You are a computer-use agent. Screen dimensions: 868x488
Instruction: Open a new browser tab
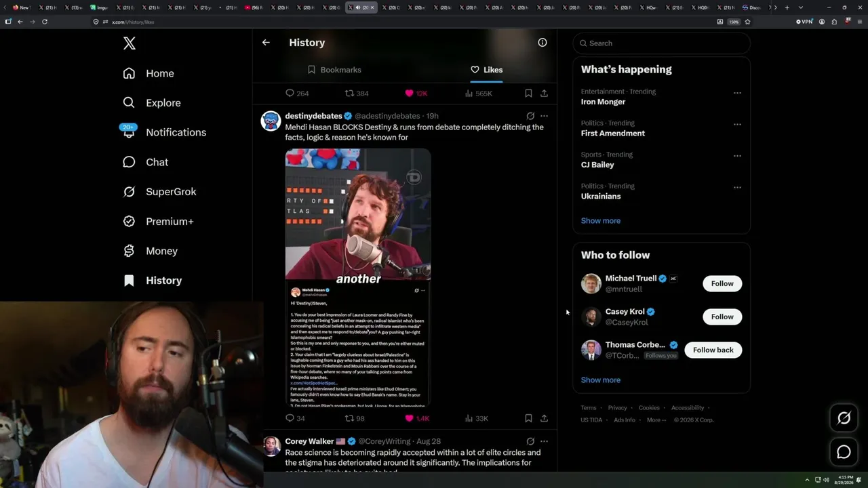787,7
